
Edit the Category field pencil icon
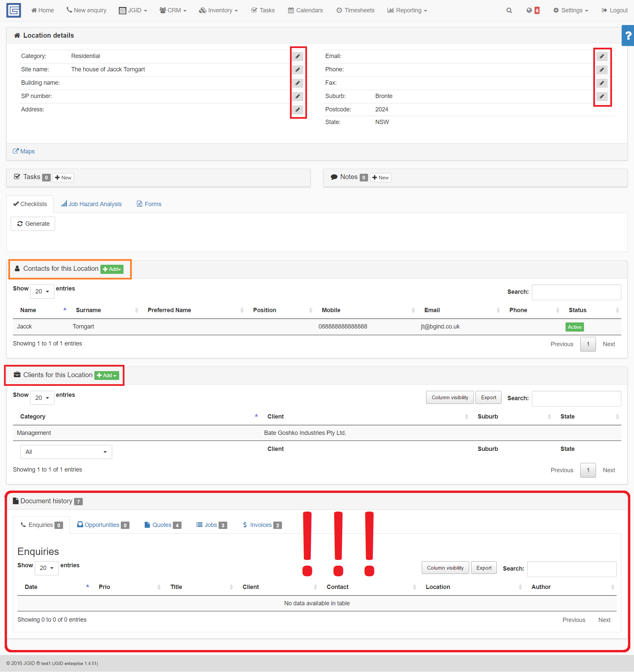click(x=298, y=56)
